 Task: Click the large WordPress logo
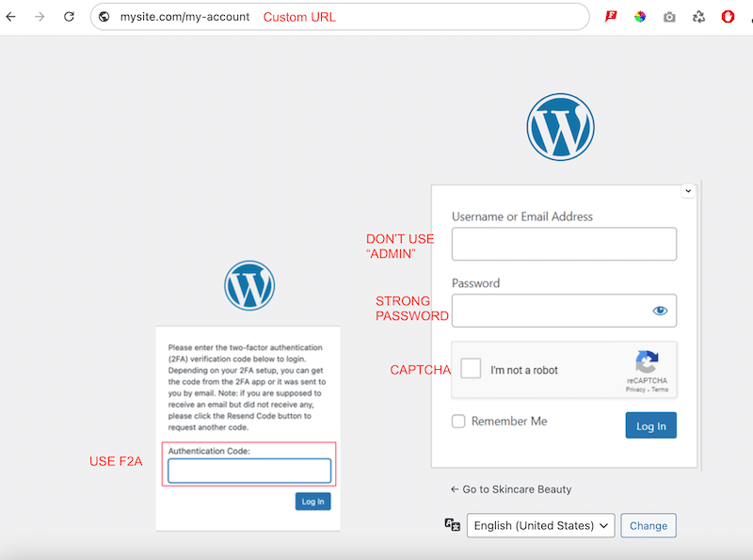tap(561, 127)
